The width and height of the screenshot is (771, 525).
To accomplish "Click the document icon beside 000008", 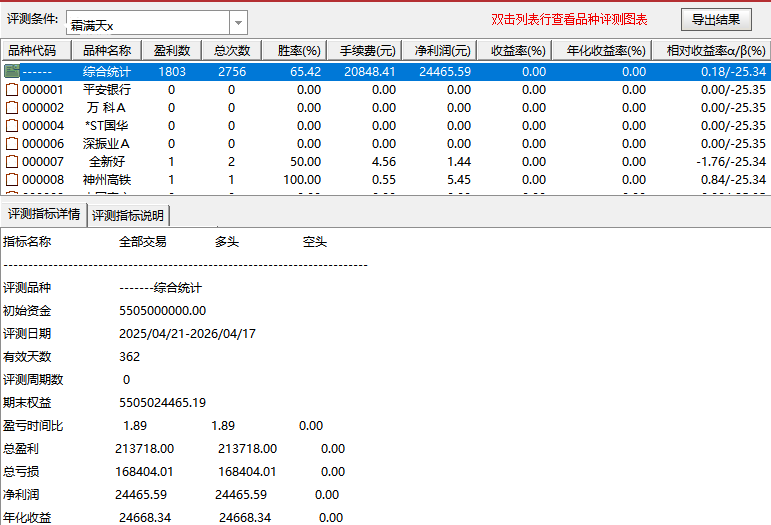I will click(x=12, y=179).
